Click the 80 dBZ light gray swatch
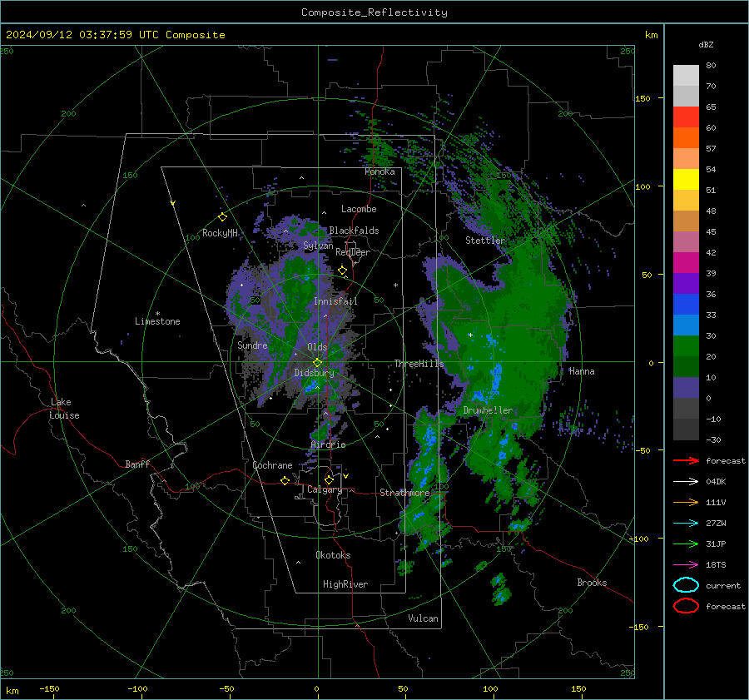This screenshot has height=700, width=749. [x=686, y=75]
